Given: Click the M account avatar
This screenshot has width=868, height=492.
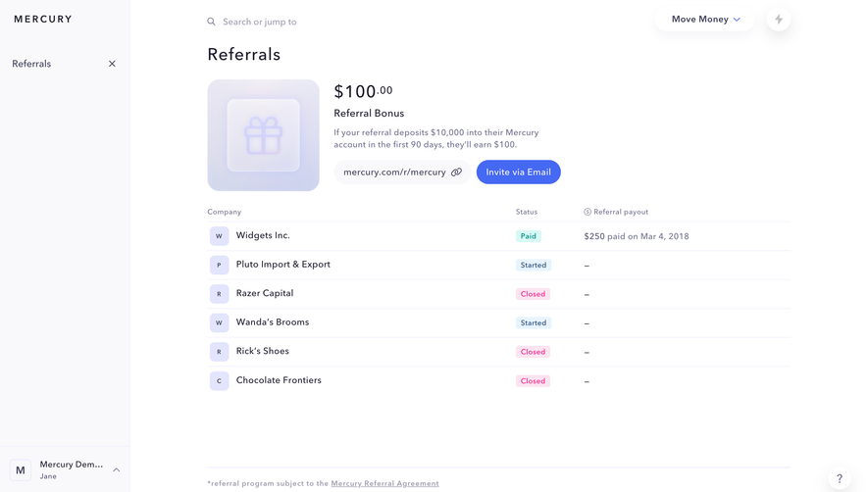Looking at the screenshot, I should [x=21, y=469].
